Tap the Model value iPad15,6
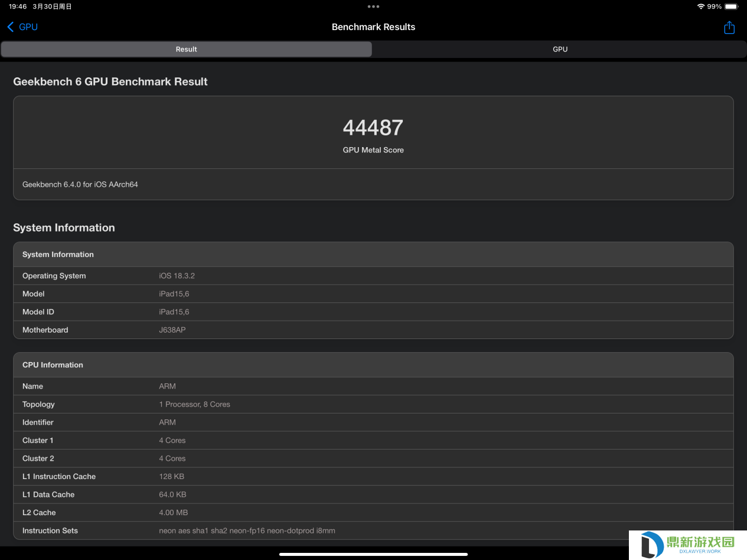The height and width of the screenshot is (560, 747). (174, 294)
